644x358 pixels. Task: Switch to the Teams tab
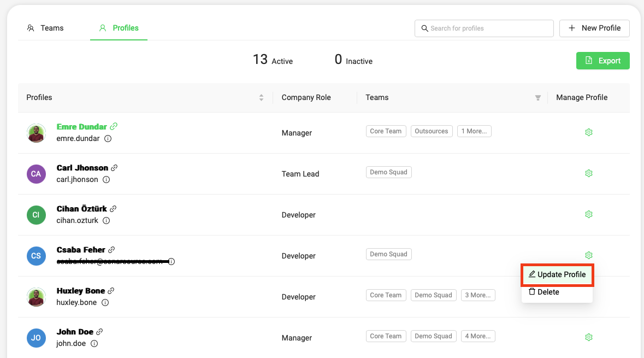click(x=46, y=28)
